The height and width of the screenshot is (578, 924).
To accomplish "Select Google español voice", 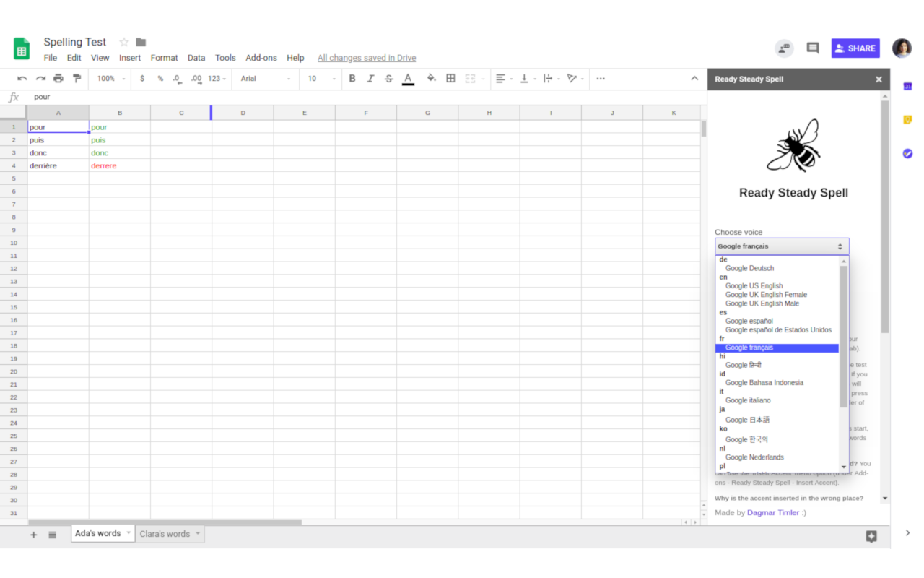I will pyautogui.click(x=749, y=321).
